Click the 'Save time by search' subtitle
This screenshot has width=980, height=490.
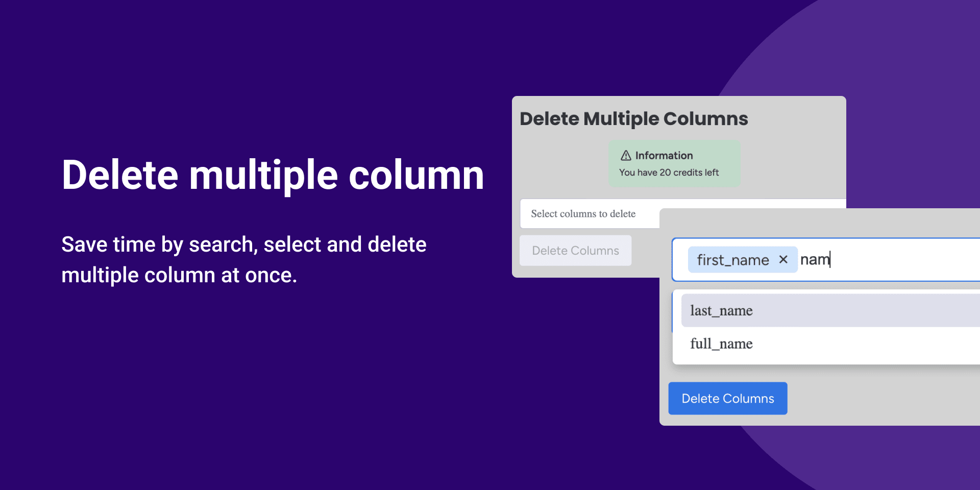[x=244, y=260]
